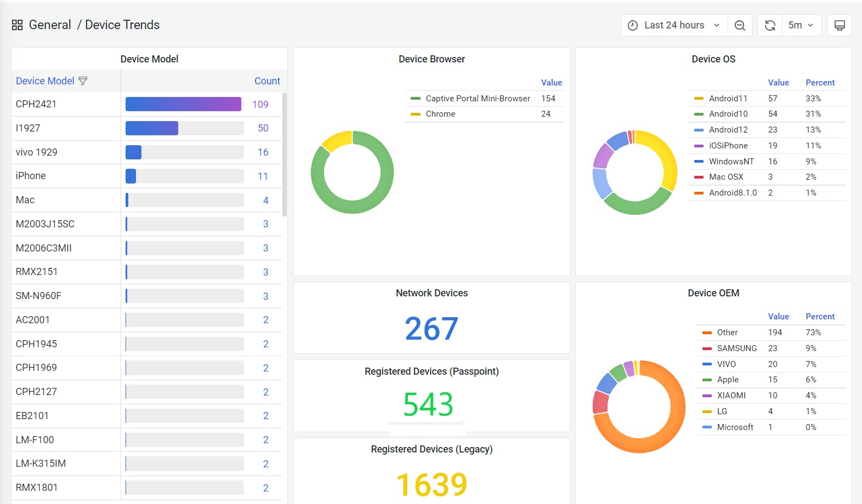Click the 1639 Legacy devices value
The height and width of the screenshot is (504, 862).
tap(432, 485)
